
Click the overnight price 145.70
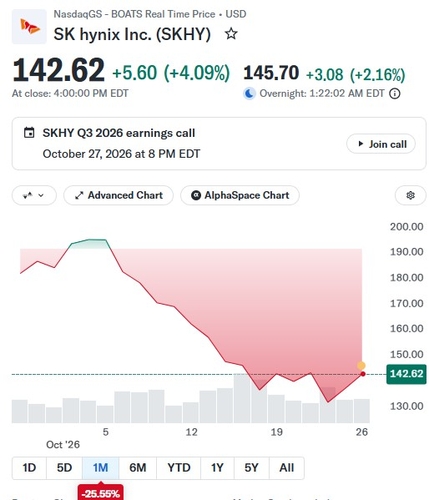[x=271, y=73]
